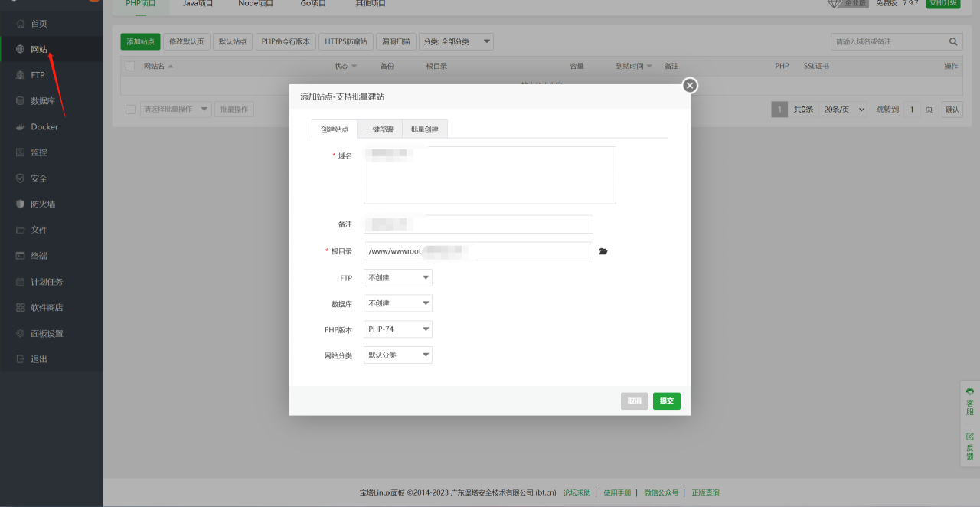Expand the FTP 不创建 dropdown

(398, 277)
